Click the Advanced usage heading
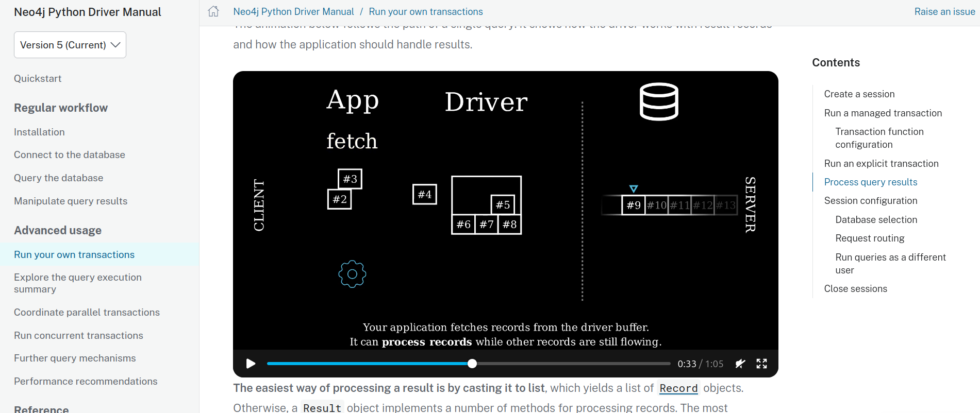Screen dimensions: 980x413 click(58, 230)
